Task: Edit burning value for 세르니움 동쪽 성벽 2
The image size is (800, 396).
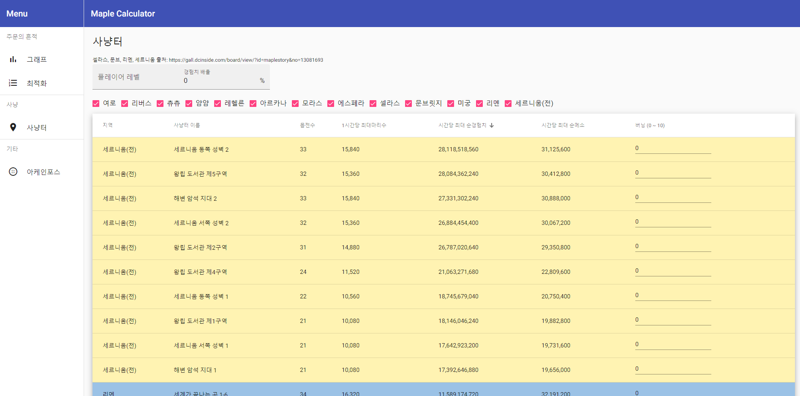Action: click(x=673, y=148)
